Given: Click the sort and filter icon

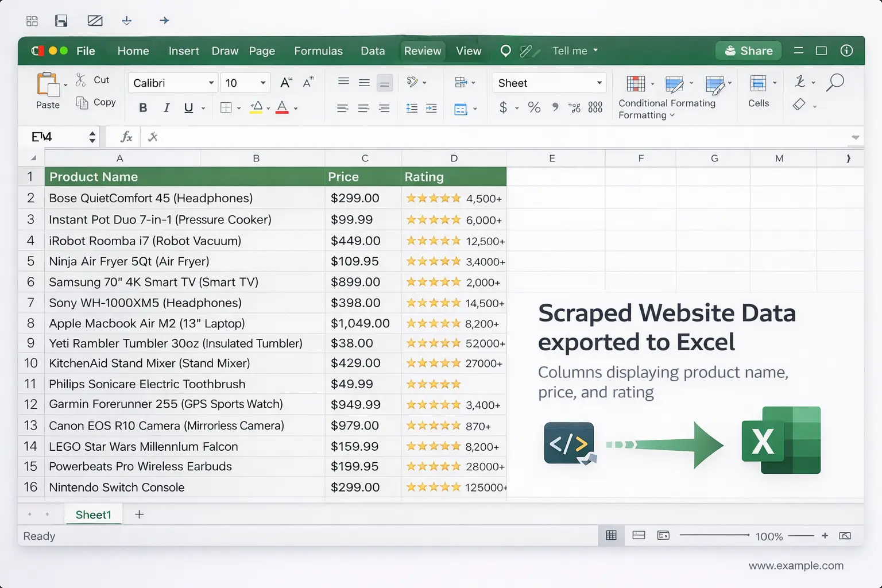Looking at the screenshot, I should click(x=800, y=81).
